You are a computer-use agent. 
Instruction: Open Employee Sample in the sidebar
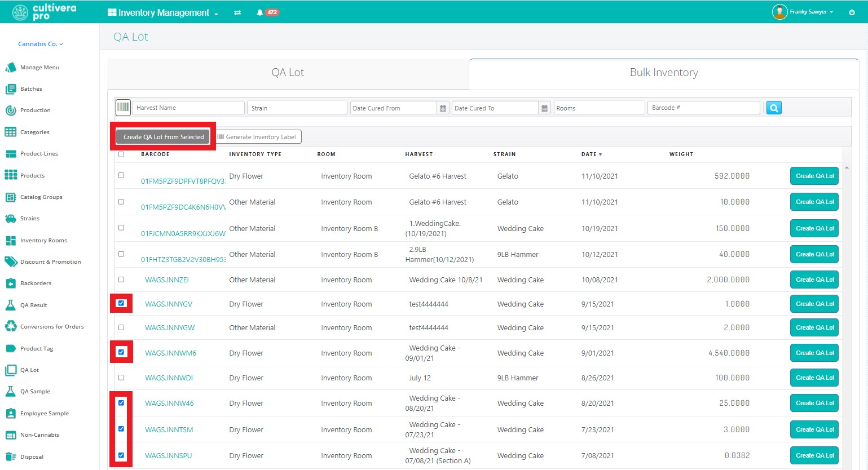(x=45, y=414)
